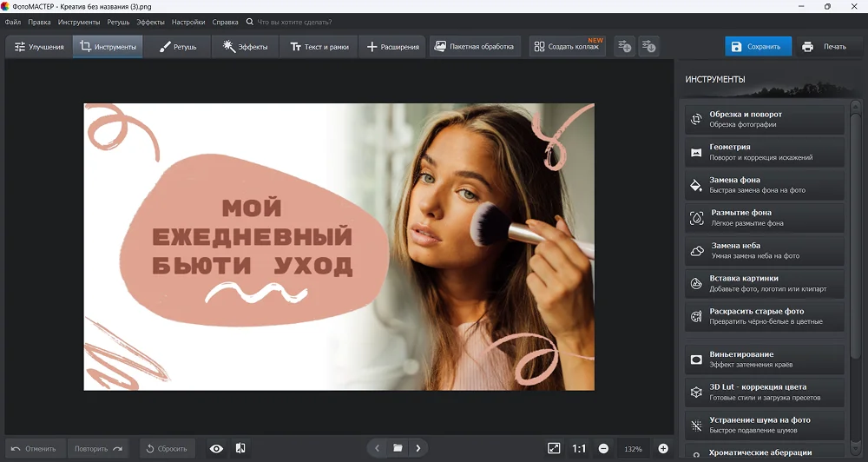
Task: Switch to the Ретушь tab
Action: point(179,47)
